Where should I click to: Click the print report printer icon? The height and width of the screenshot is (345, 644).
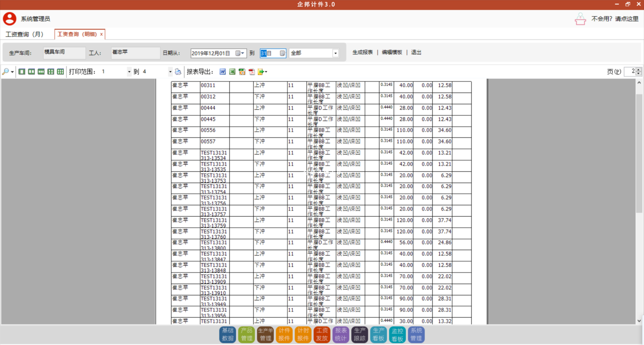178,72
